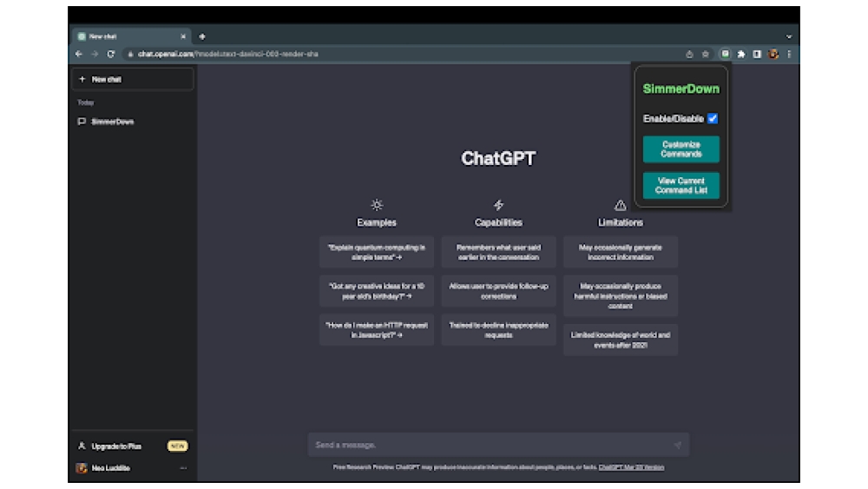Open the ChatGPT version link in footer
This screenshot has width=868, height=489.
click(631, 467)
